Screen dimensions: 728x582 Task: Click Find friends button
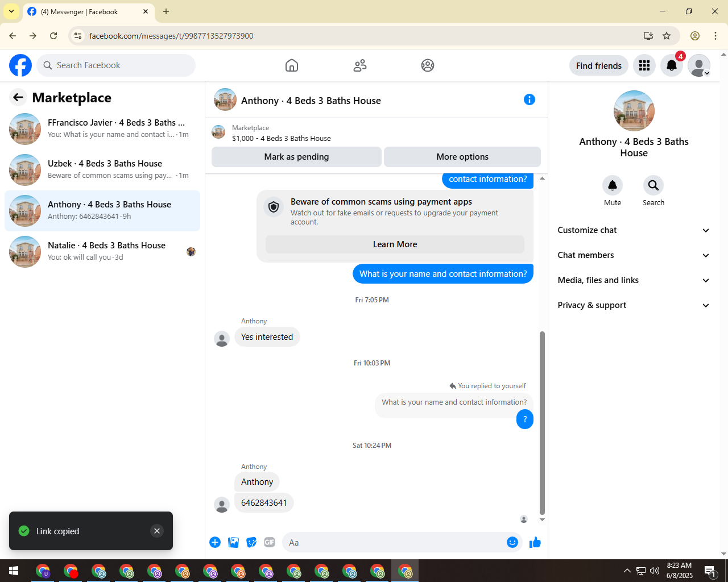(599, 66)
